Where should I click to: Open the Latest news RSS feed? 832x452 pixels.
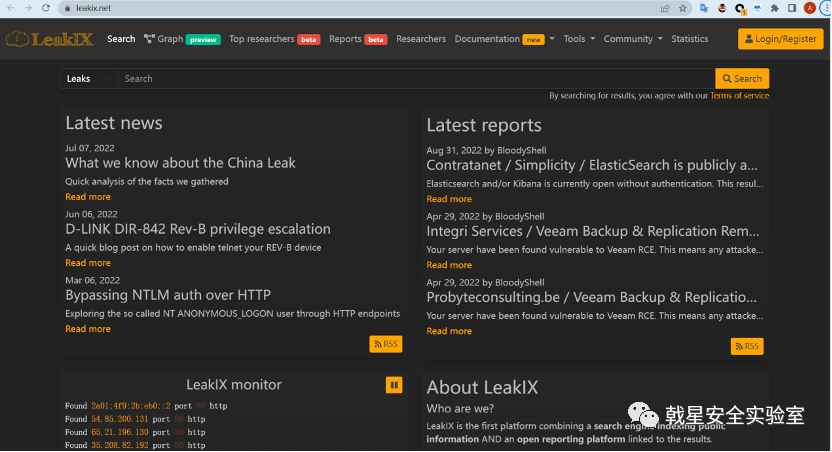tap(386, 344)
